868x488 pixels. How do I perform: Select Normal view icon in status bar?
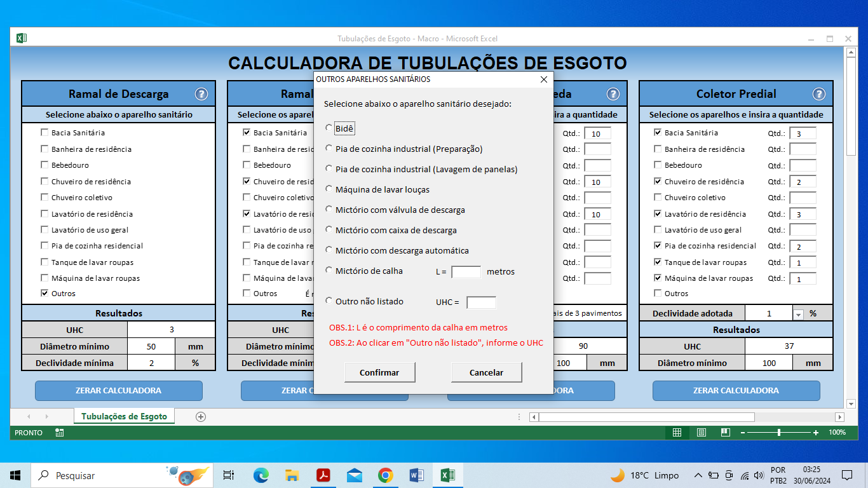pyautogui.click(x=677, y=432)
